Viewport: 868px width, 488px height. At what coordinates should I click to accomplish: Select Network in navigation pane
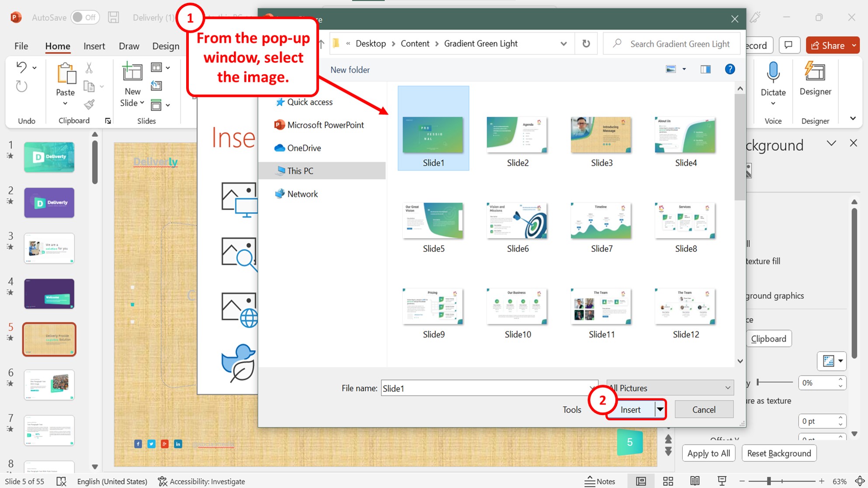(296, 194)
